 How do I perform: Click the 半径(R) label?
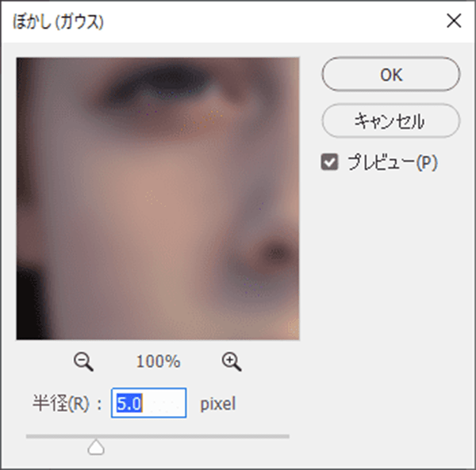pos(61,403)
